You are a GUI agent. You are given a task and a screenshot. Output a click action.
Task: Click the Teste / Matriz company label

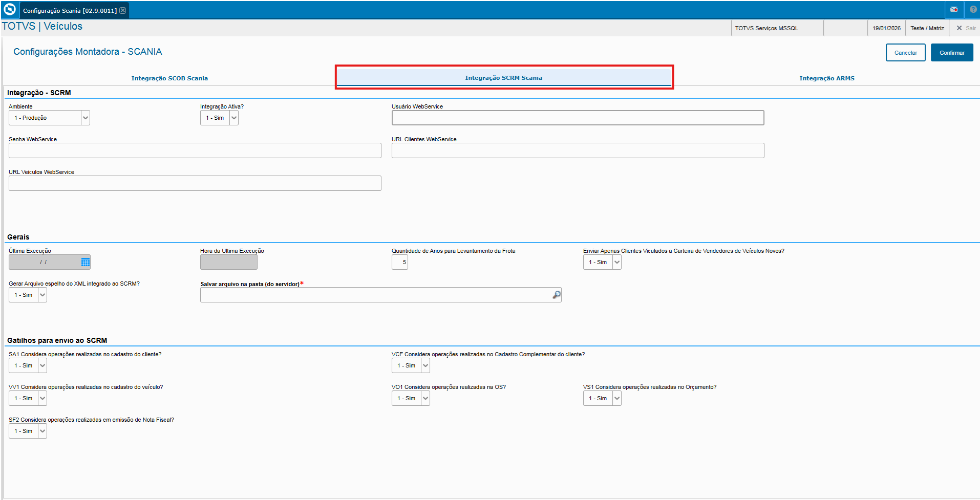(x=927, y=28)
